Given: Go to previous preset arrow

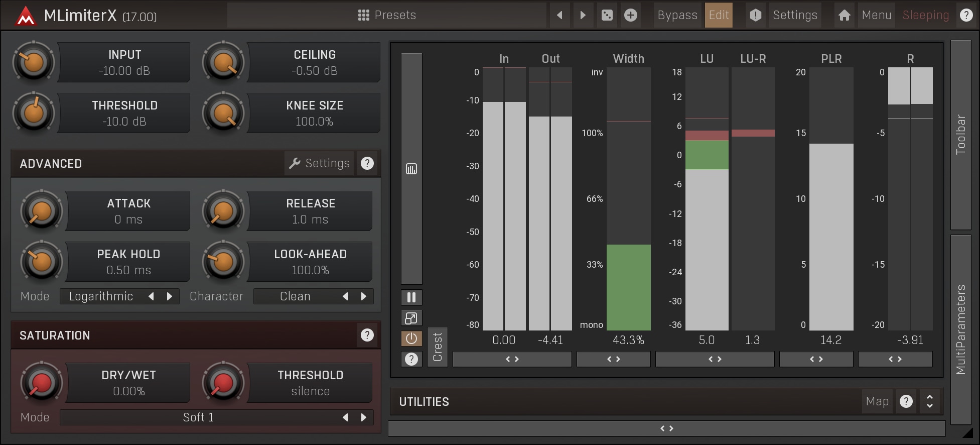Looking at the screenshot, I should click(x=559, y=15).
